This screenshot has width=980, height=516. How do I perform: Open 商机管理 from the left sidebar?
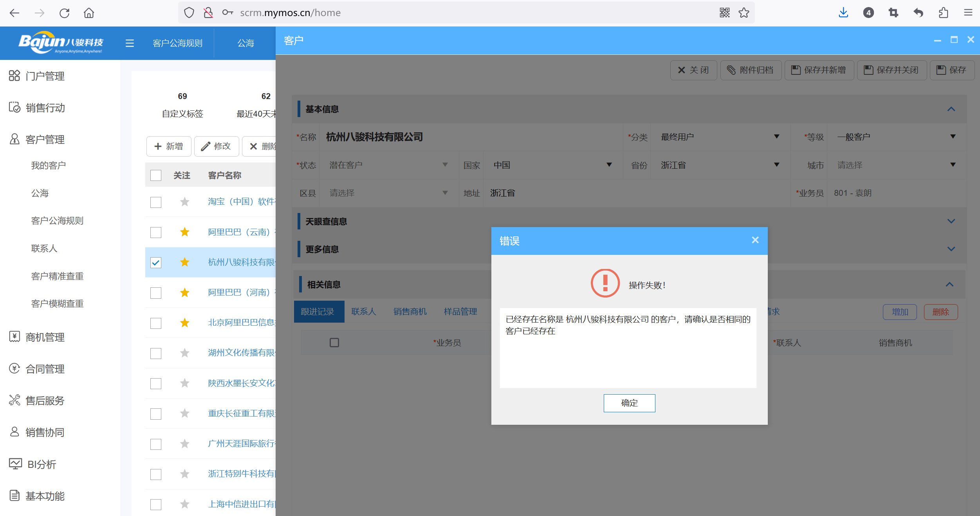pos(45,337)
